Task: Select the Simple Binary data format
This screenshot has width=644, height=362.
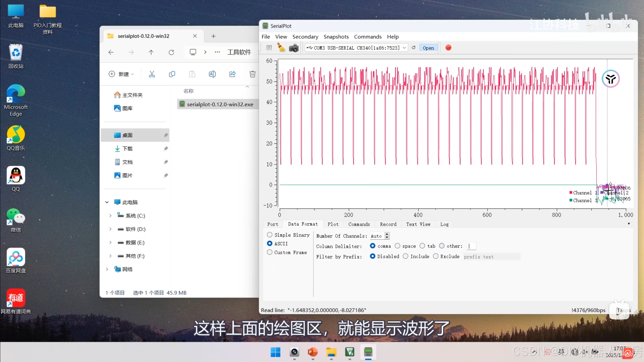Action: point(270,235)
